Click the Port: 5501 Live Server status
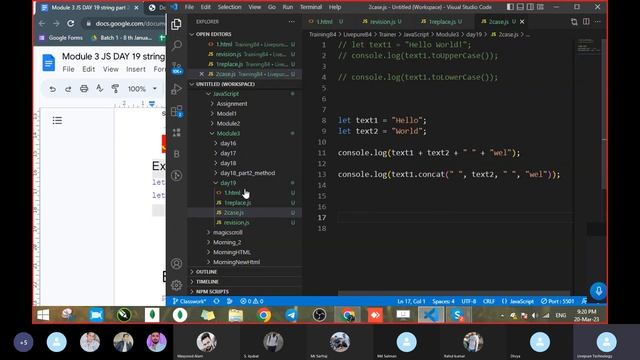The height and width of the screenshot is (360, 640). point(558,301)
